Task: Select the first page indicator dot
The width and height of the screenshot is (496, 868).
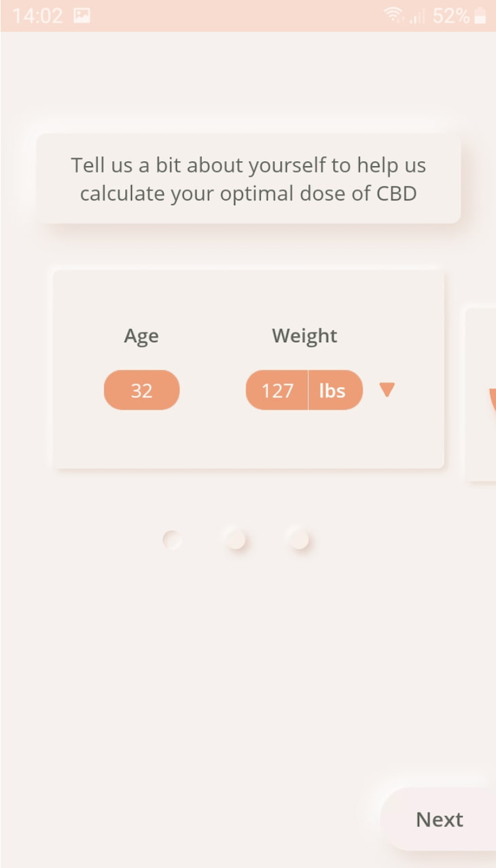Action: [173, 540]
